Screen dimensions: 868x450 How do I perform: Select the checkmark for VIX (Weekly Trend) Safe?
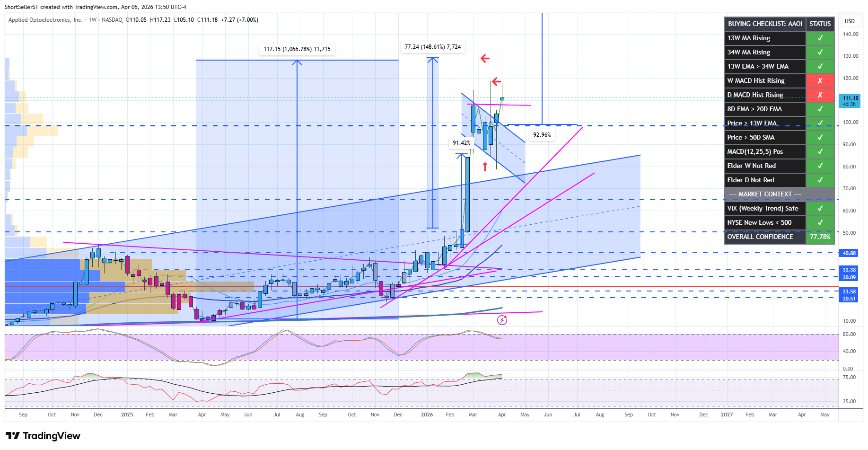point(820,208)
